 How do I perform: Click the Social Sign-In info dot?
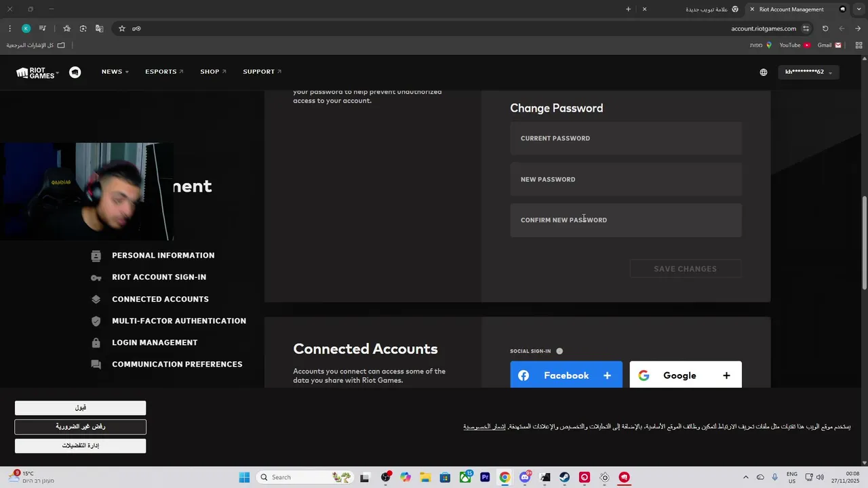(x=559, y=351)
